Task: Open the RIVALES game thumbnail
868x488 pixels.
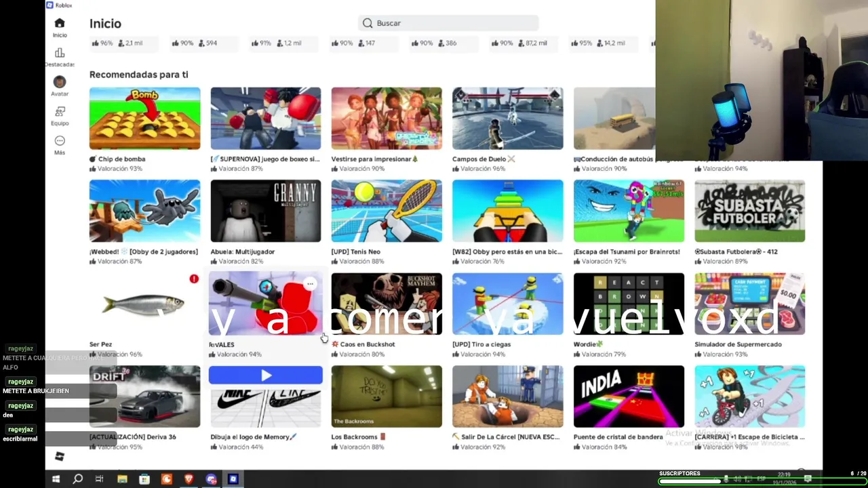Action: coord(266,304)
